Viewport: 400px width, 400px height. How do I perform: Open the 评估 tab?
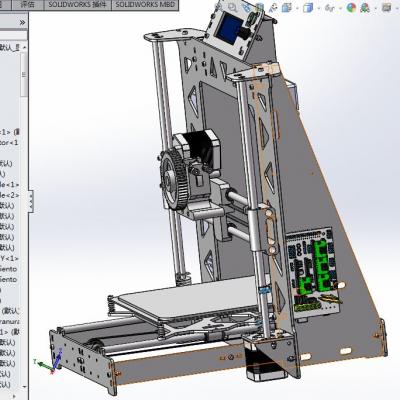tap(27, 5)
